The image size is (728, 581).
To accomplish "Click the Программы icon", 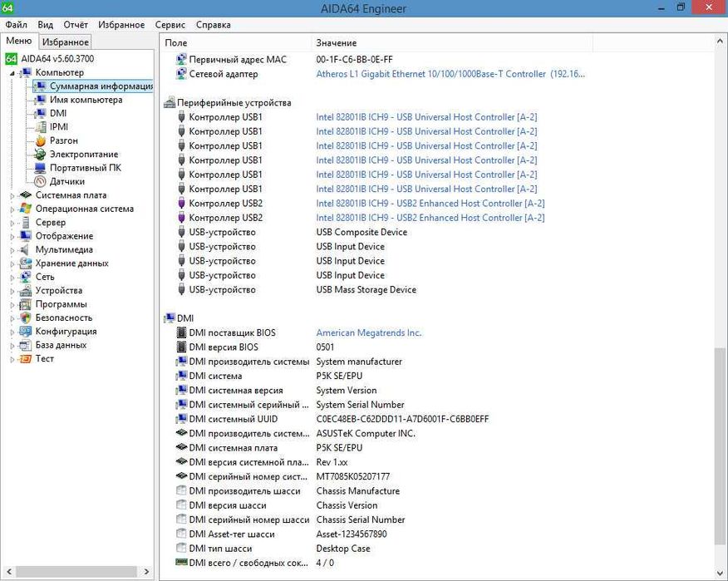I will [x=26, y=304].
